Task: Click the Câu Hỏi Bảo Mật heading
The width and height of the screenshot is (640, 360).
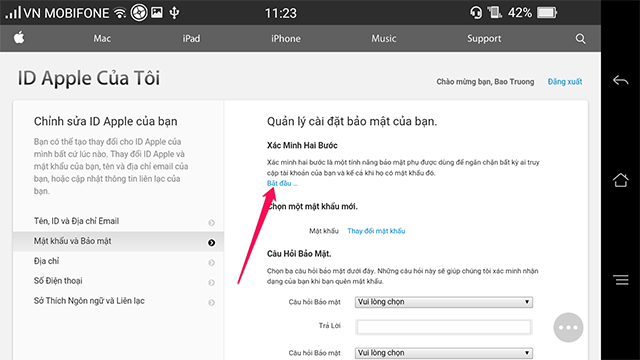Action: (x=299, y=254)
